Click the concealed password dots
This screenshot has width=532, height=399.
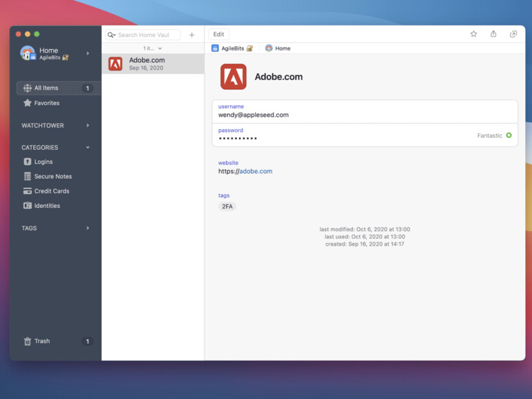238,138
